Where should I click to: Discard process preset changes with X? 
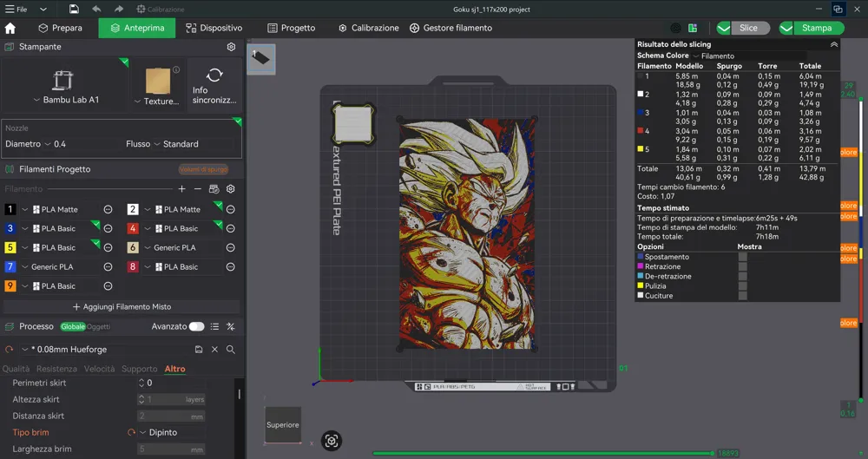[x=214, y=350]
